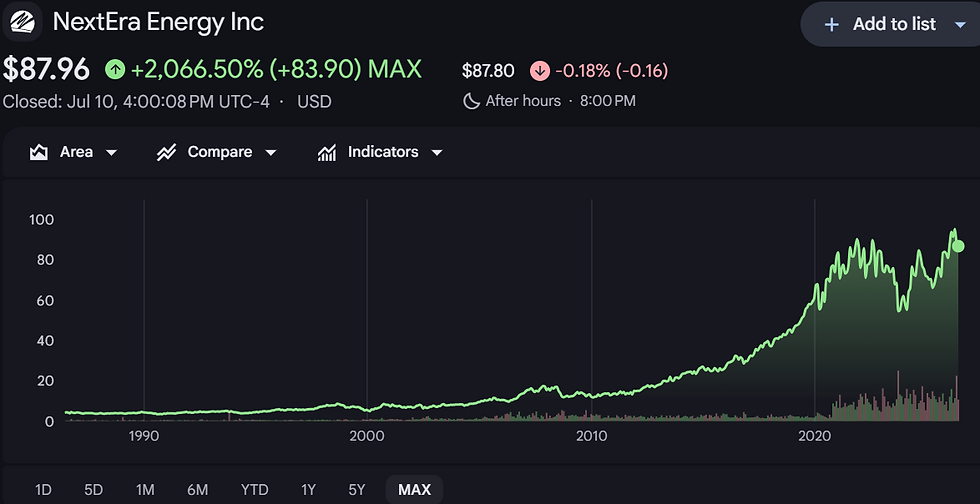
Task: Expand the Compare dropdown arrow
Action: point(271,153)
